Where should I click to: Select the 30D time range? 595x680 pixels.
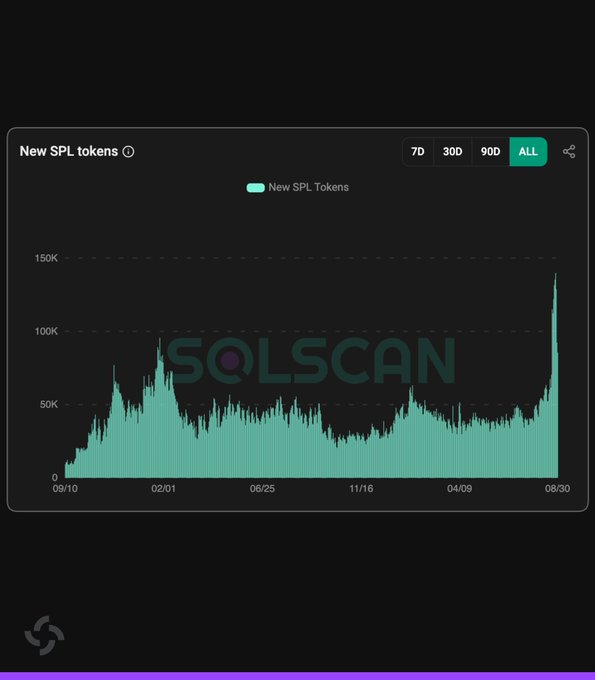click(452, 151)
